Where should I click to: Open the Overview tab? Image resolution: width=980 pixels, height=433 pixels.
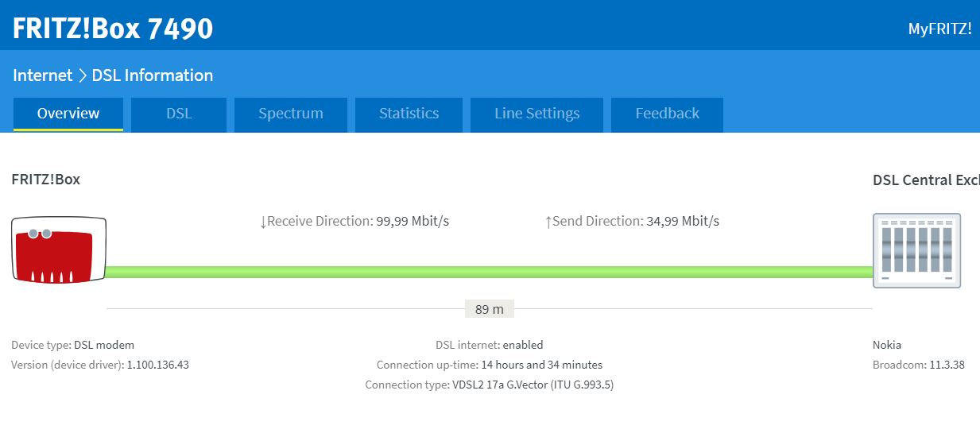coord(68,114)
